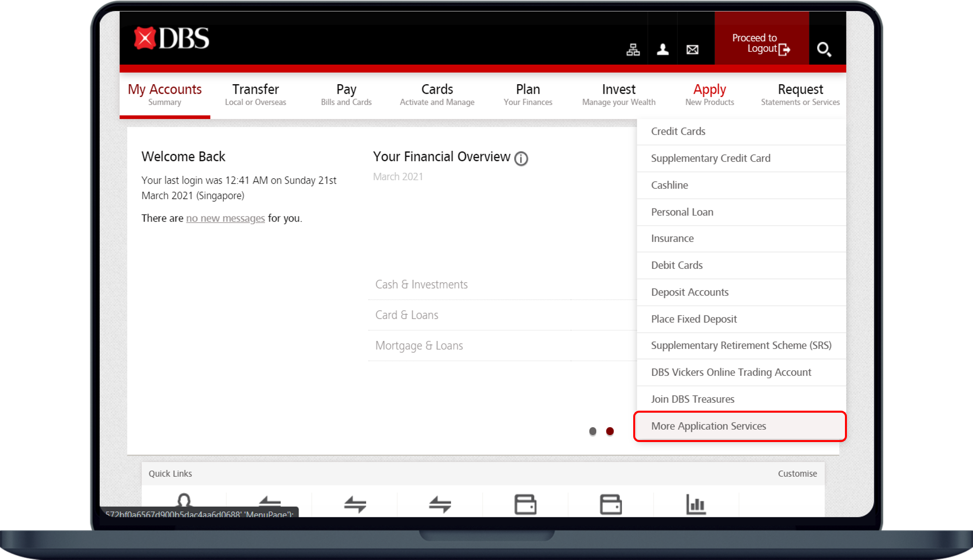The image size is (973, 560).
Task: Open the sitemap icon in header
Action: pos(633,49)
